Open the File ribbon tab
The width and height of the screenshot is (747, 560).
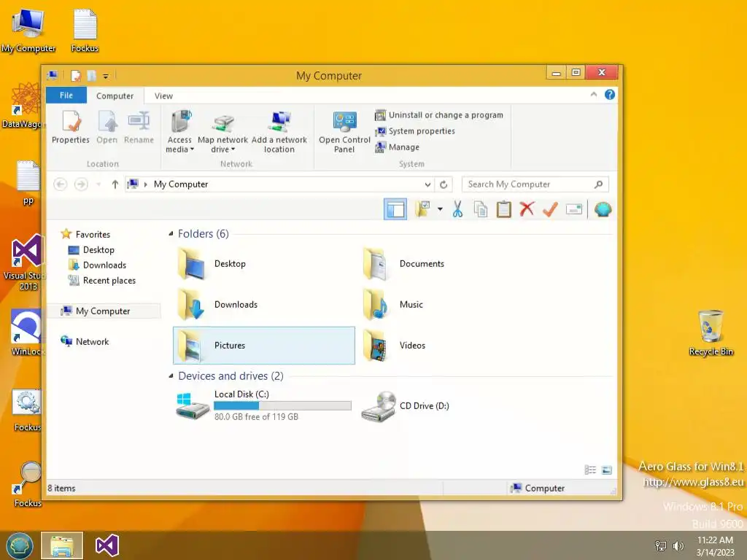coord(66,96)
